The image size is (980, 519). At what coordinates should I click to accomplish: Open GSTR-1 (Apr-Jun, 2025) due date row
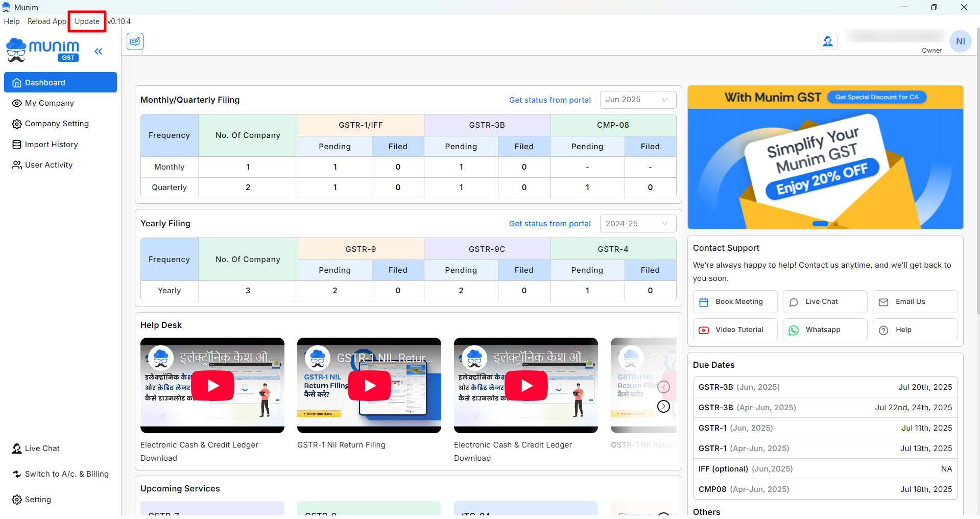[x=825, y=449]
